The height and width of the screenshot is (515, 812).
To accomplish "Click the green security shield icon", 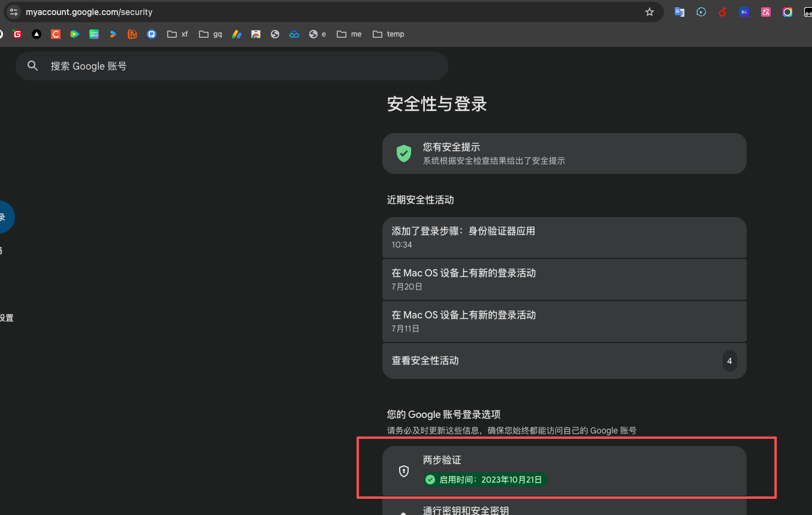I will pos(404,153).
